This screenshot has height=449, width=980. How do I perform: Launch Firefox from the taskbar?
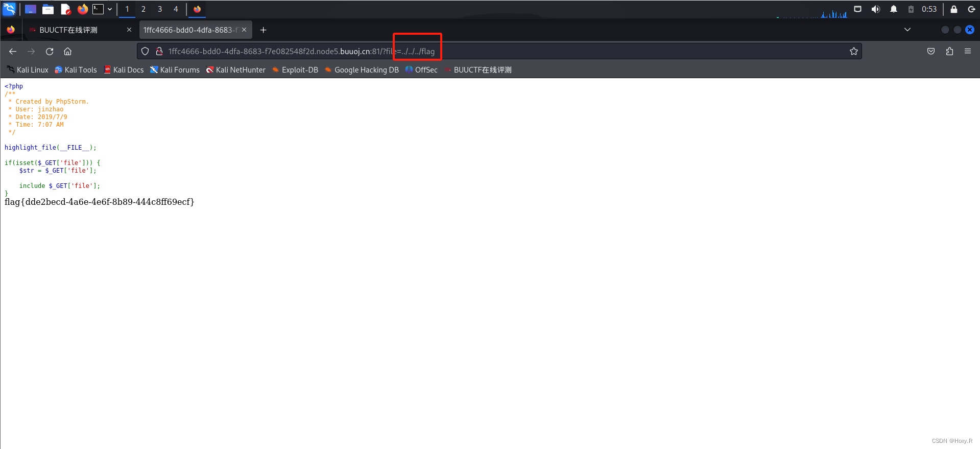(x=82, y=9)
